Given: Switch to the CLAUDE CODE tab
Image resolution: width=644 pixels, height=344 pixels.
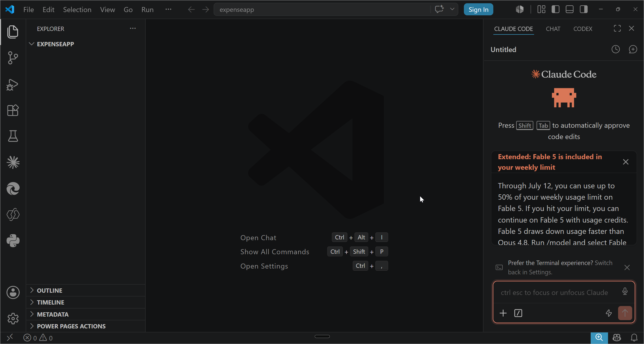Looking at the screenshot, I should point(513,29).
